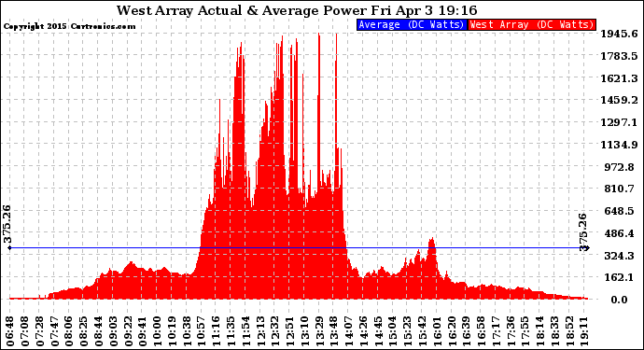Viewport: 644px width, 350px height.
Task: Click the y-axis value 1297.1
Action: point(620,122)
